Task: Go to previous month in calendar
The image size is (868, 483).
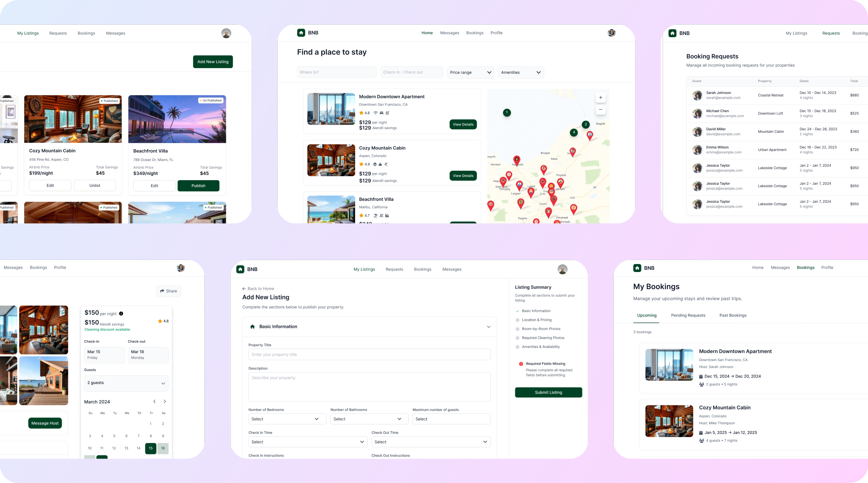Action: 154,401
